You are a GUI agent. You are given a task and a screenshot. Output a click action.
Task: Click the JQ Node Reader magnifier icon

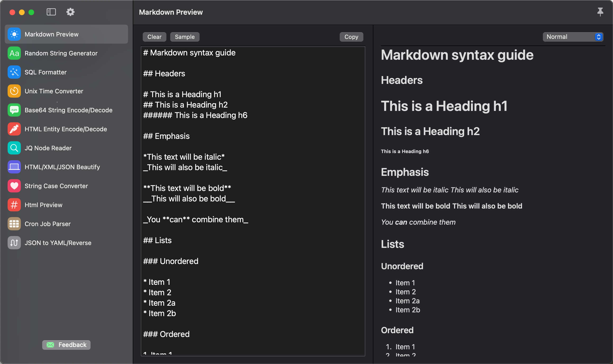click(14, 148)
